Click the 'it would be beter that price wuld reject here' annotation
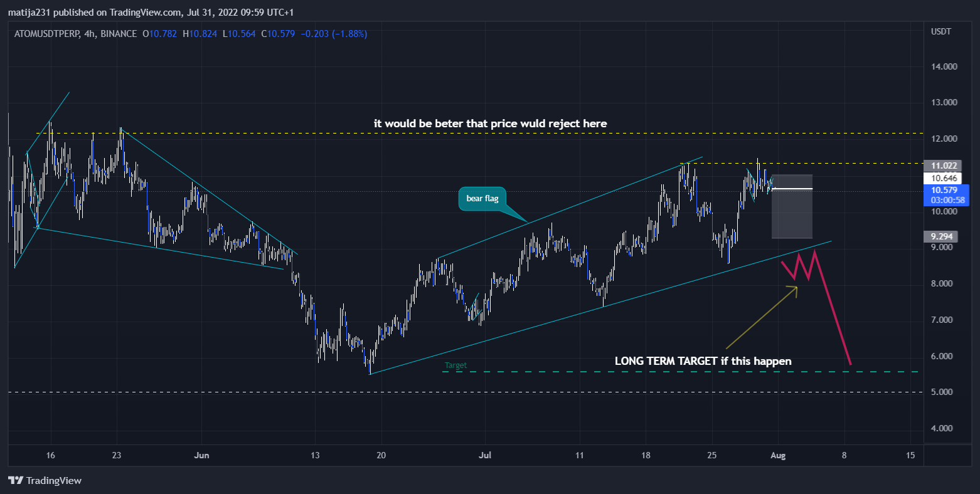Image resolution: width=980 pixels, height=494 pixels. point(490,124)
